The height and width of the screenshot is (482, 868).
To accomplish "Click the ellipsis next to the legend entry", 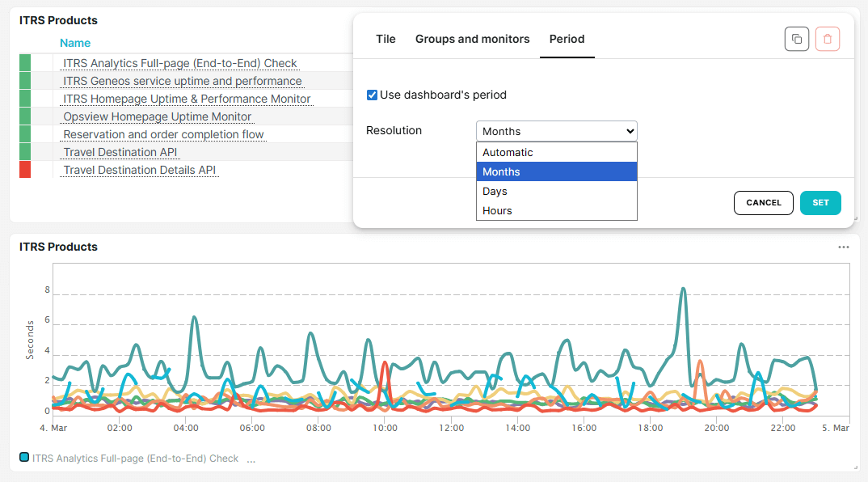I will pyautogui.click(x=251, y=459).
